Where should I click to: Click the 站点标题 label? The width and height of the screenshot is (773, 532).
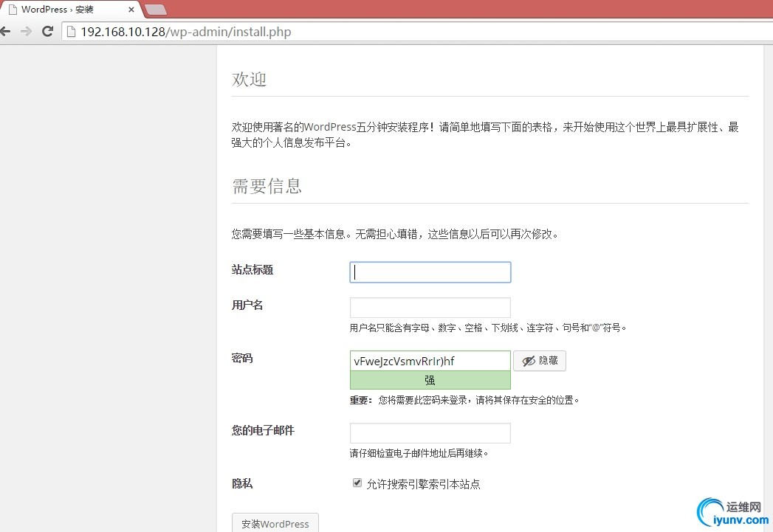(x=252, y=270)
